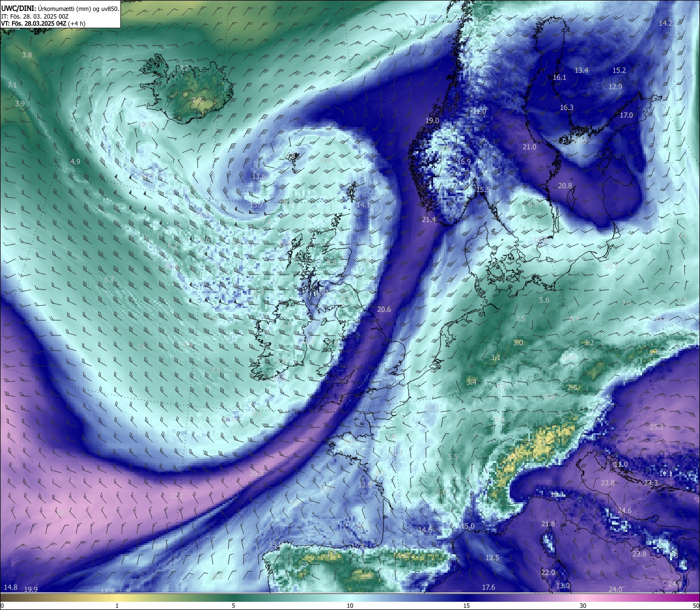
Task: Click the 20.6 value over the North Sea
Action: tap(384, 310)
